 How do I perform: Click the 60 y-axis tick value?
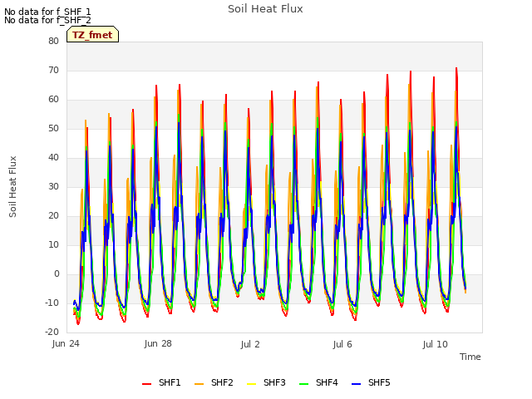[x=53, y=100]
